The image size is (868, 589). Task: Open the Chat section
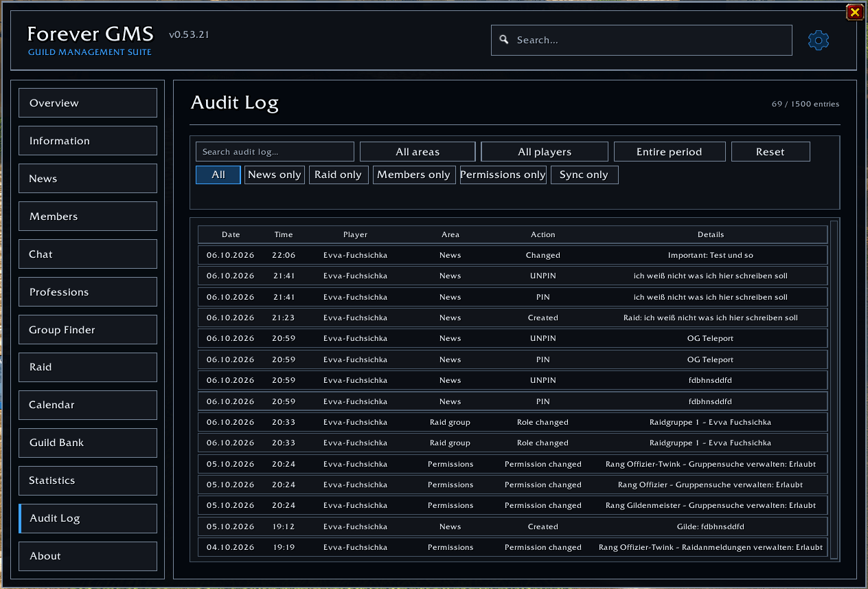tap(88, 254)
